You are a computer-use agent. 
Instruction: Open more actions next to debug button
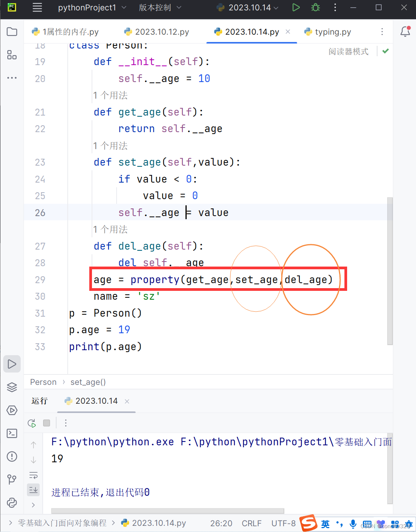(x=335, y=7)
